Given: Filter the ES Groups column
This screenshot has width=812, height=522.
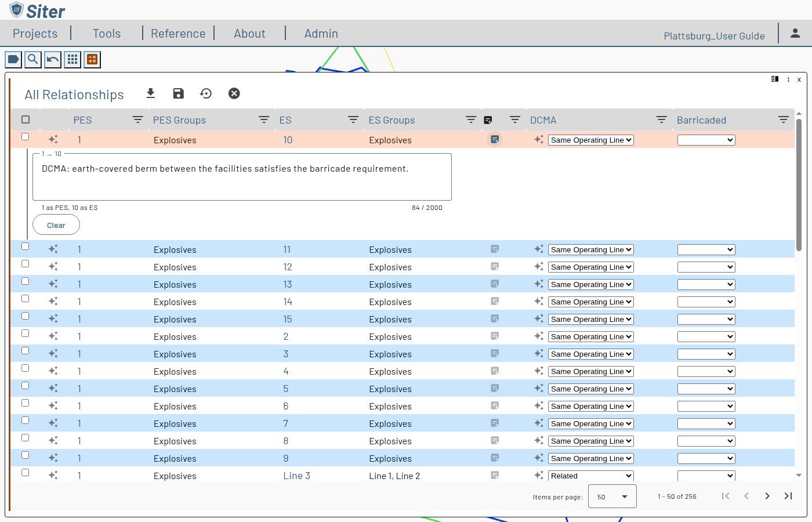Looking at the screenshot, I should (471, 120).
